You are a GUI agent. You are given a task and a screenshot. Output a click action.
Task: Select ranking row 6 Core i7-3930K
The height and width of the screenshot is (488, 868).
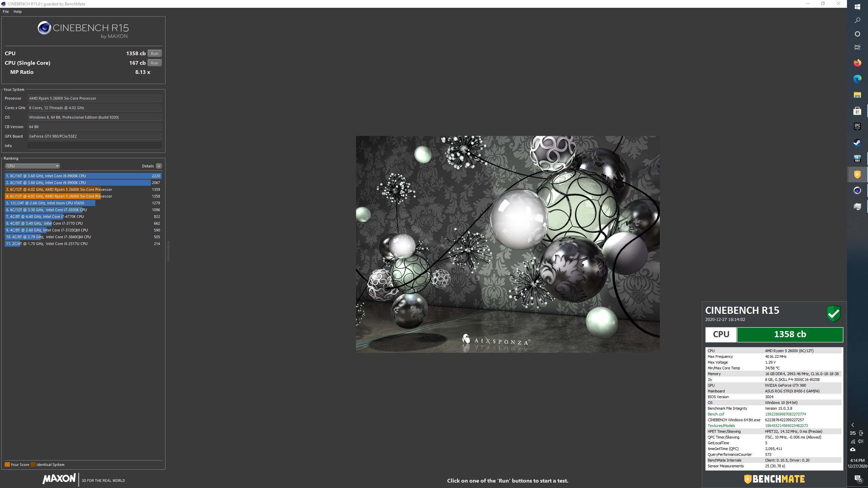point(83,210)
